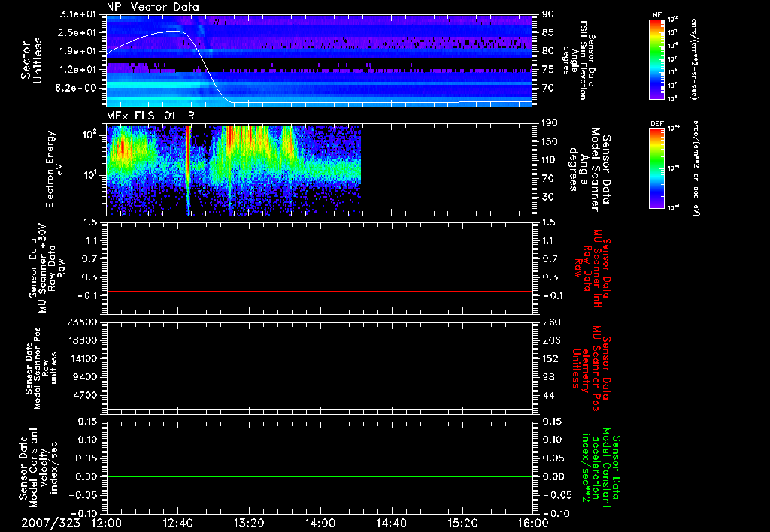This screenshot has width=770, height=532.
Task: Click the 90 degree sun elevation tick
Action: click(548, 14)
